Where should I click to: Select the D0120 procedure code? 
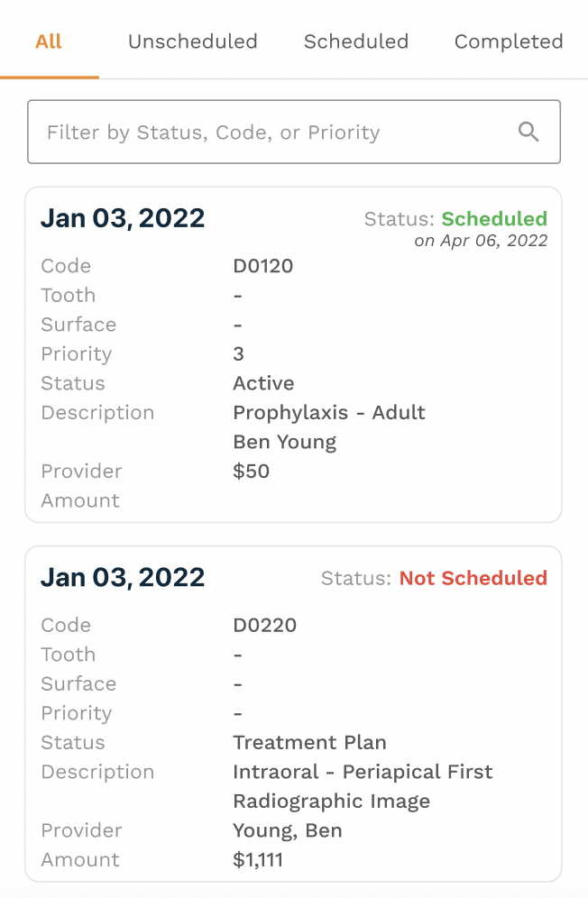[x=263, y=266]
